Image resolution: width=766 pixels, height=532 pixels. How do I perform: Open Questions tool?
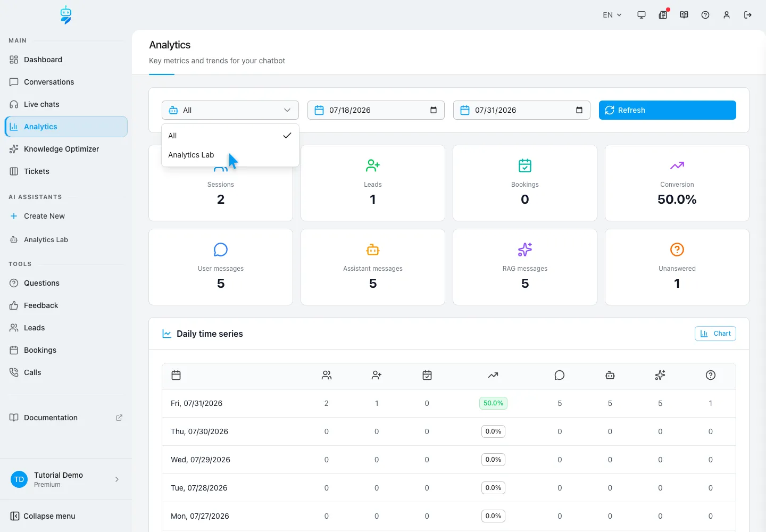(66, 283)
